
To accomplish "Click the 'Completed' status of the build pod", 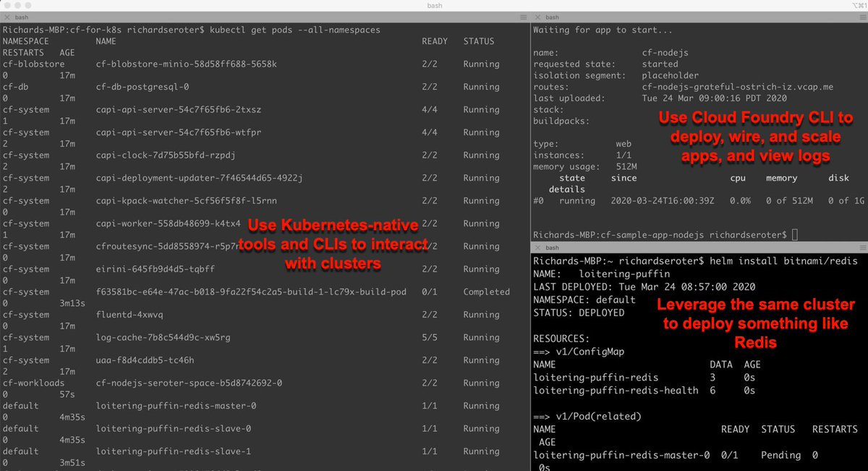I will [487, 292].
